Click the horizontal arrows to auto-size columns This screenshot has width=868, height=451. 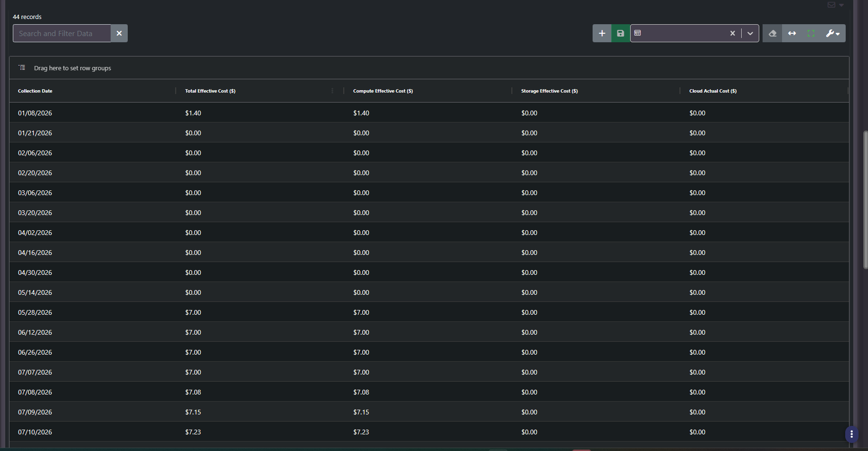tap(792, 33)
